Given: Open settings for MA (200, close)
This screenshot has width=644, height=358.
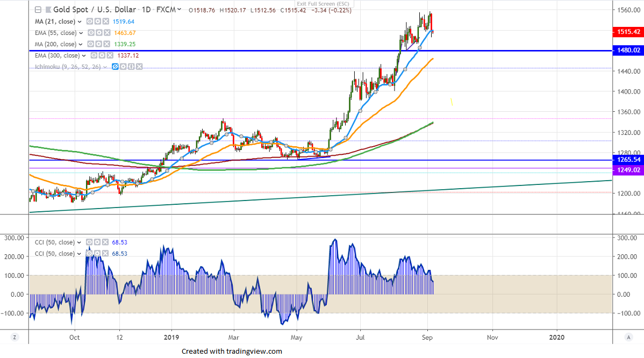Looking at the screenshot, I should click(x=98, y=44).
